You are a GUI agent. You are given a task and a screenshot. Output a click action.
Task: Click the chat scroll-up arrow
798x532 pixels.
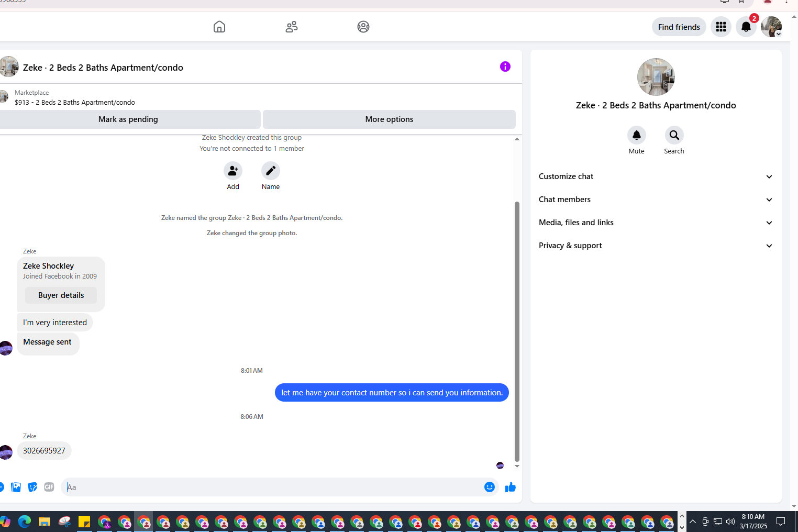click(x=517, y=139)
